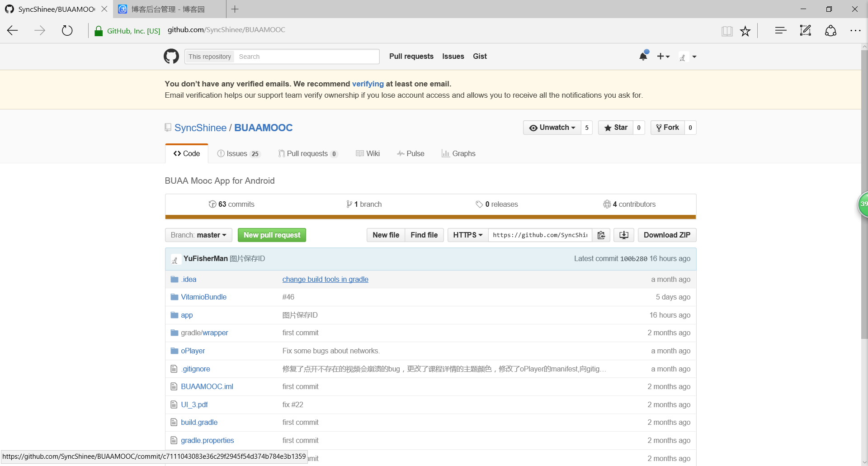Click the New pull request button
The height and width of the screenshot is (466, 868).
pyautogui.click(x=272, y=235)
